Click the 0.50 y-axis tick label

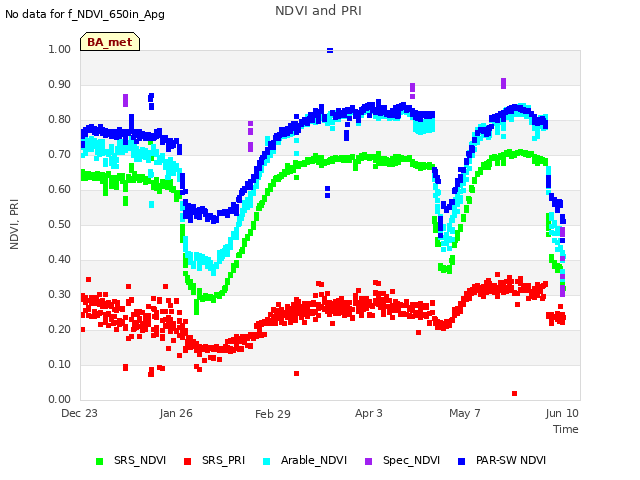(x=60, y=224)
